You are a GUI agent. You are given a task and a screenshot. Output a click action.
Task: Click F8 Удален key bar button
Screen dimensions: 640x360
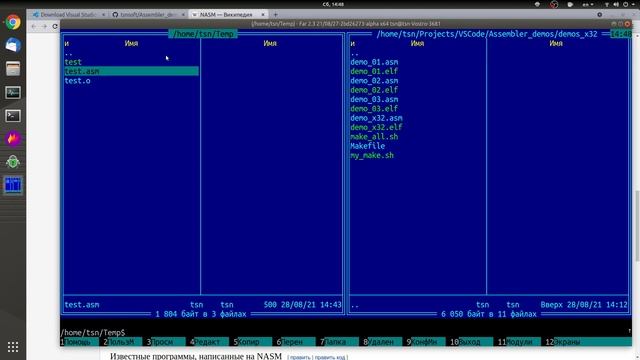pos(382,342)
